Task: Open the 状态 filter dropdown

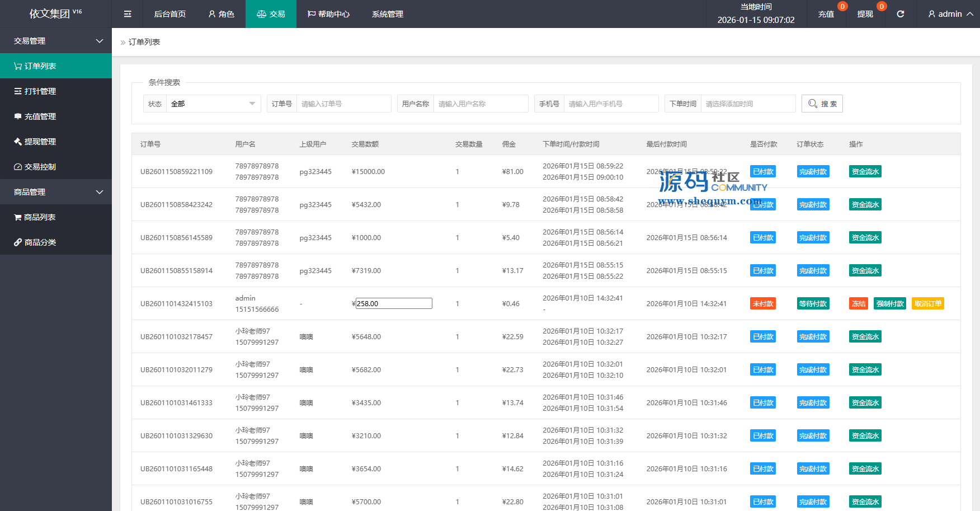Action: [213, 104]
